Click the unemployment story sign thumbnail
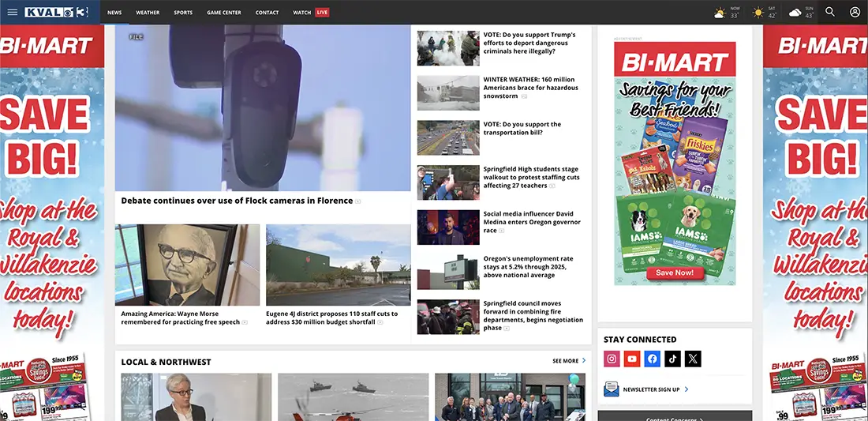 tap(448, 272)
